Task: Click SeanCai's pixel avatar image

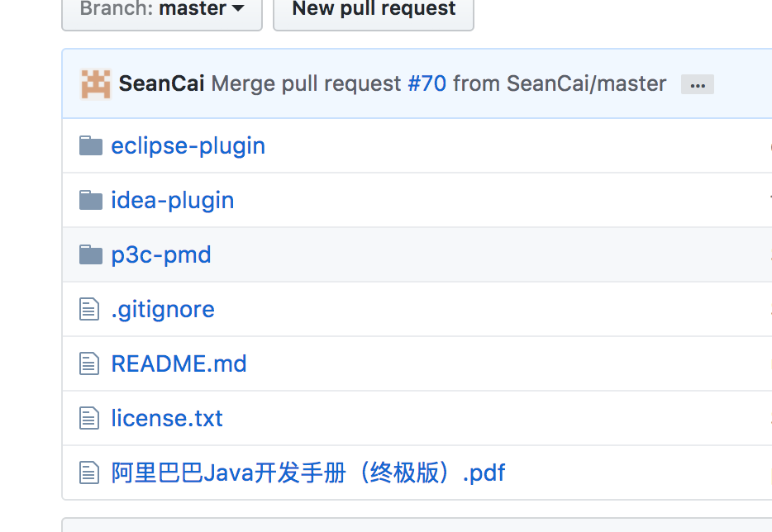Action: tap(96, 84)
